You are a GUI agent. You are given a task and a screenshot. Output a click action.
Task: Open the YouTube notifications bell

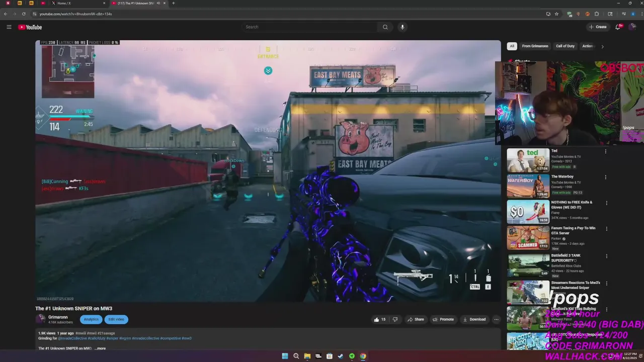point(618,27)
